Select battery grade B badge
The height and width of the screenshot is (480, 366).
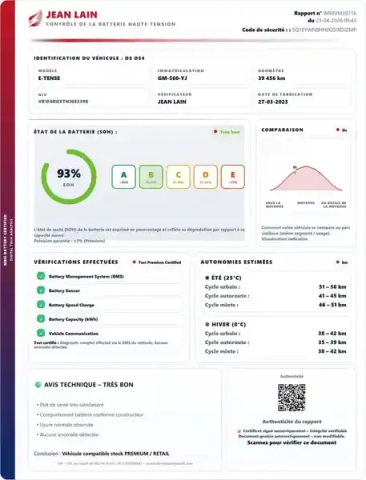coord(151,177)
